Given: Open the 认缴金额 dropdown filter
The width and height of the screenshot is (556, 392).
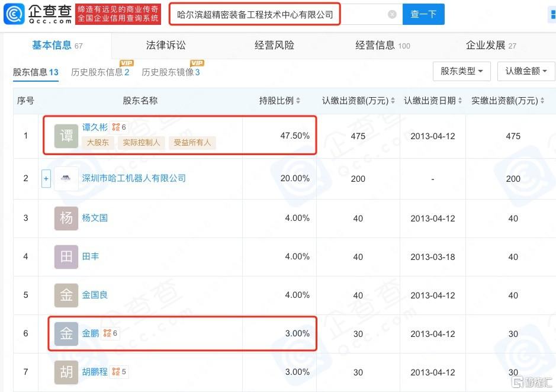Looking at the screenshot, I should coord(526,71).
